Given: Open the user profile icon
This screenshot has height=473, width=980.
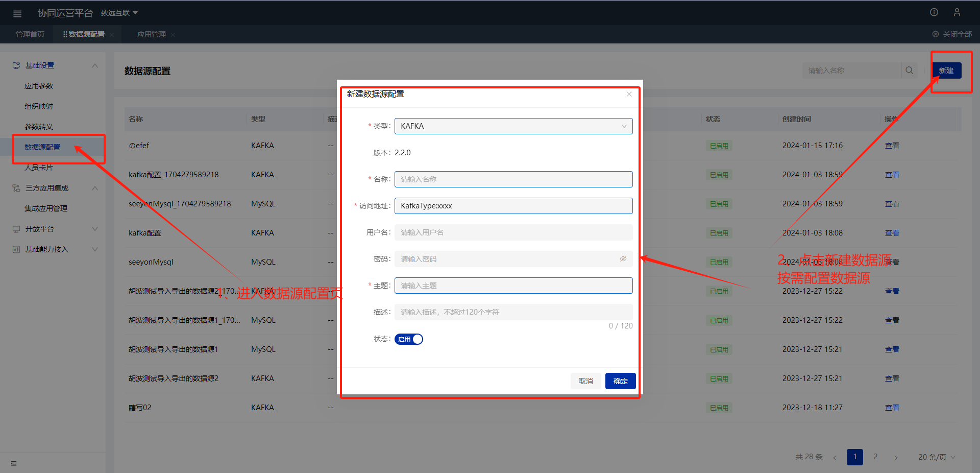Looking at the screenshot, I should click(957, 12).
